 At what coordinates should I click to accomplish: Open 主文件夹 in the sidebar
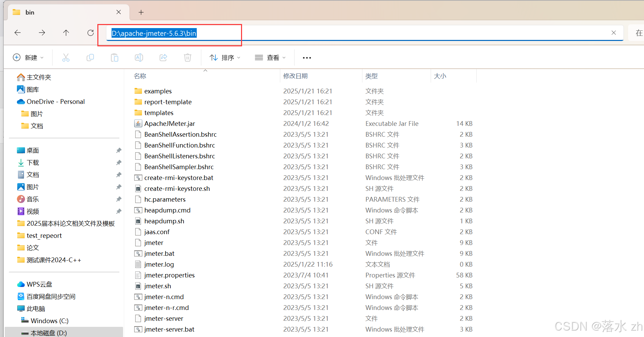click(x=34, y=77)
